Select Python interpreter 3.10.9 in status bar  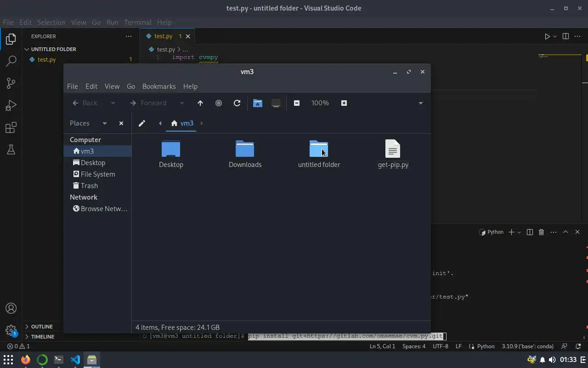[x=527, y=346]
